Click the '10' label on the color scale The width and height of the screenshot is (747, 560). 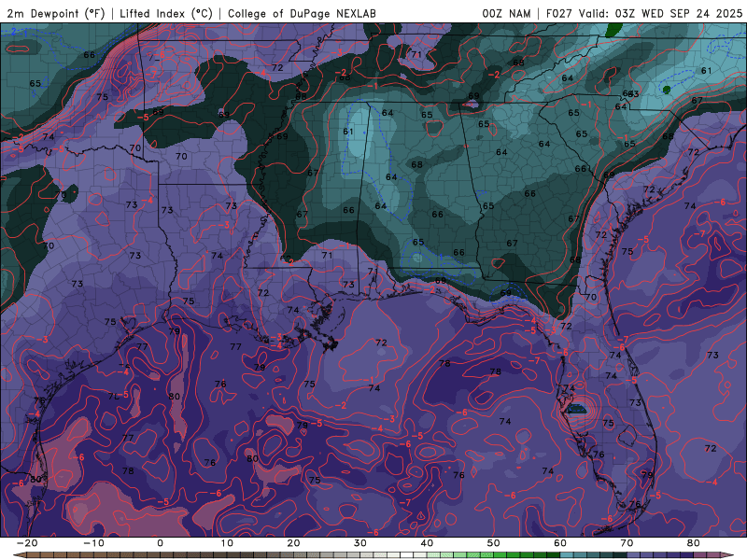227,543
